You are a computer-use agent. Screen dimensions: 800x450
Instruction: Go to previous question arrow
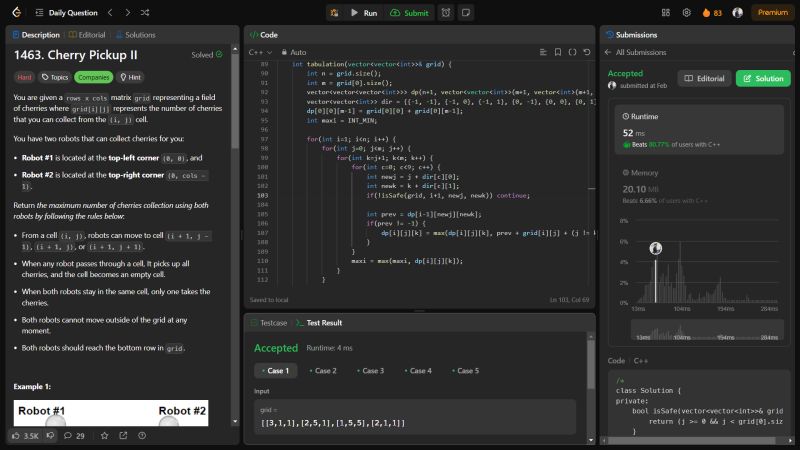[x=110, y=12]
